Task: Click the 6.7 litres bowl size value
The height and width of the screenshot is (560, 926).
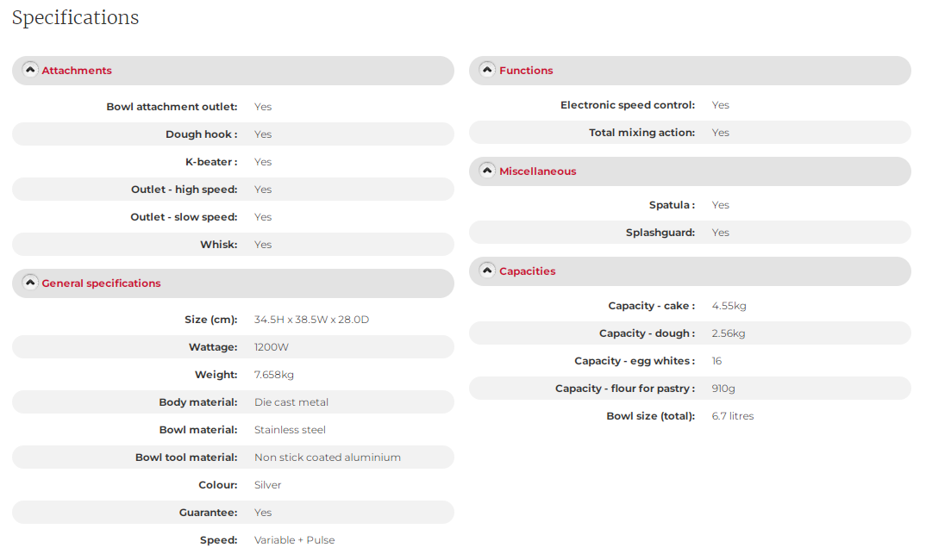Action: point(732,416)
